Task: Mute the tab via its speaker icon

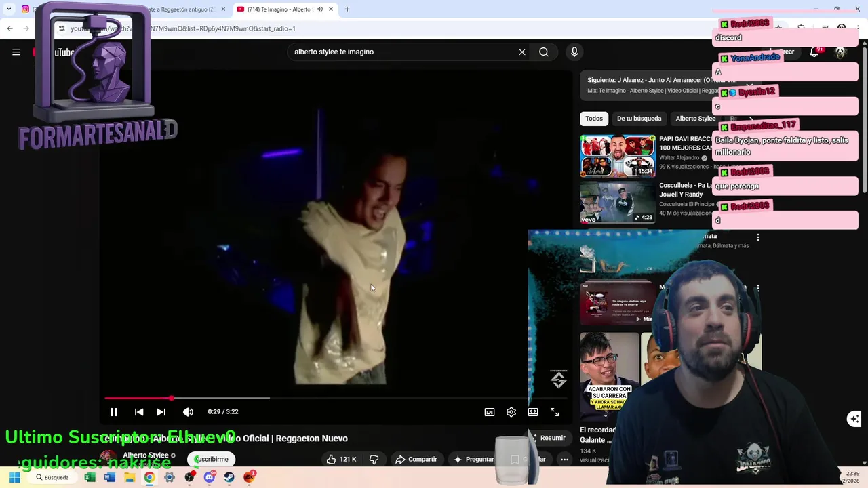Action: coord(319,9)
